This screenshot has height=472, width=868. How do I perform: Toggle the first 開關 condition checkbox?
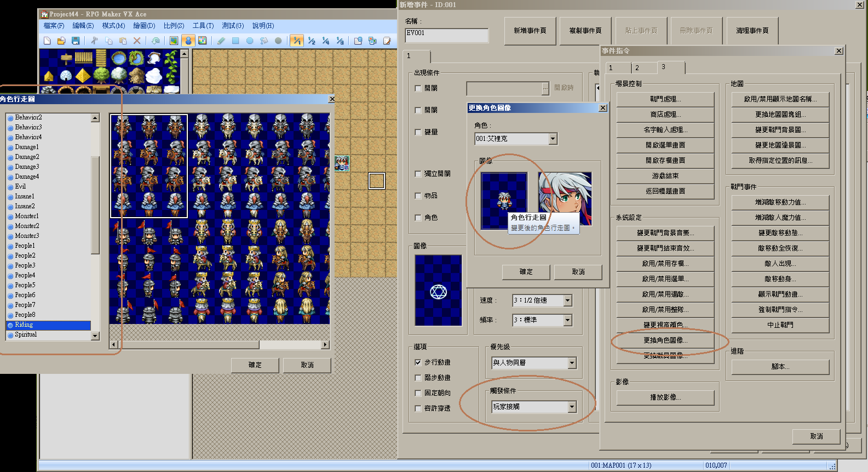[x=418, y=88]
